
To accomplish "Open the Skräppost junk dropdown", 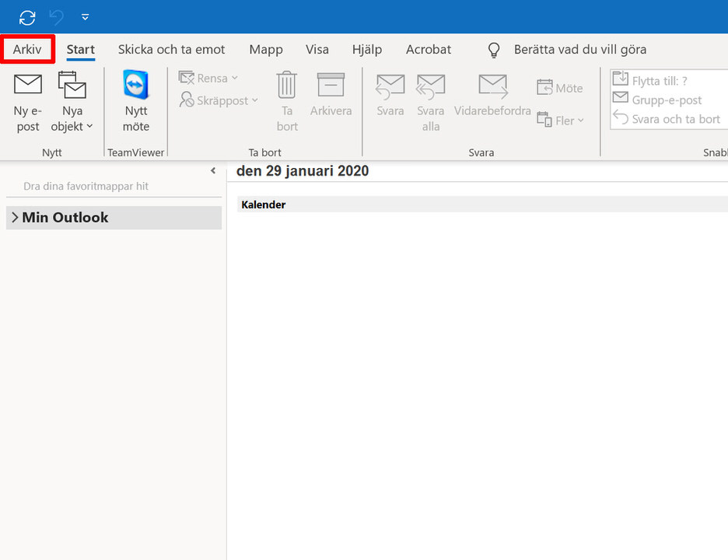I will [x=219, y=100].
